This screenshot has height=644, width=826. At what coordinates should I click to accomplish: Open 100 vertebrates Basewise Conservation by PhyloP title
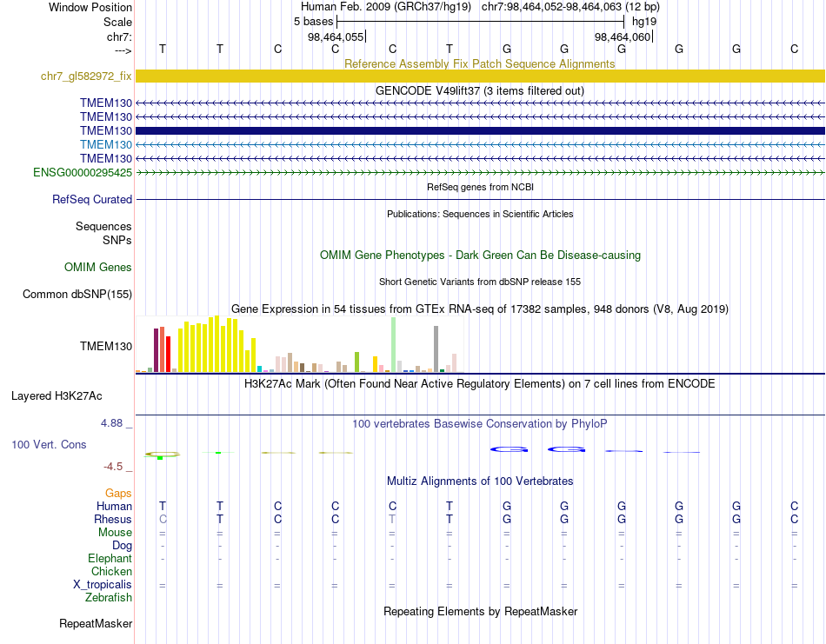[x=480, y=424]
